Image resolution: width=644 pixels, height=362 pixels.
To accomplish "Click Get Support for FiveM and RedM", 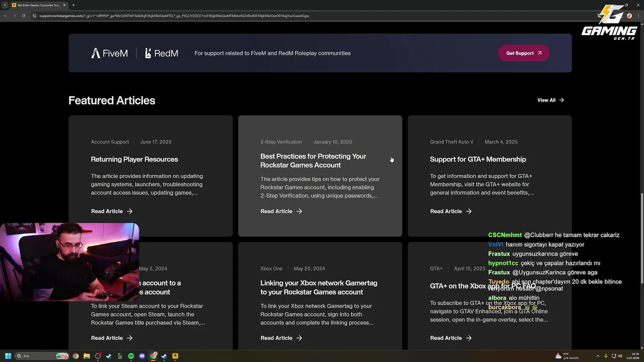I will pyautogui.click(x=524, y=53).
